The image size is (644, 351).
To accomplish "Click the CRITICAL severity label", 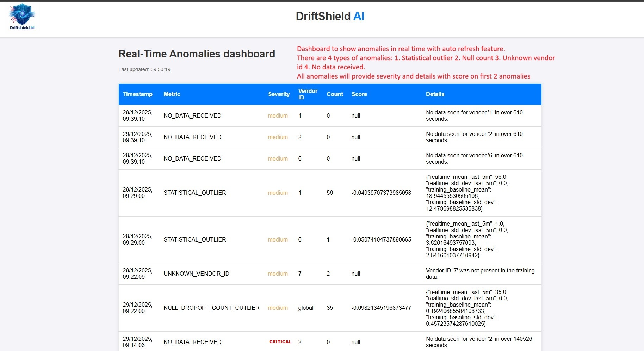I will 280,341.
